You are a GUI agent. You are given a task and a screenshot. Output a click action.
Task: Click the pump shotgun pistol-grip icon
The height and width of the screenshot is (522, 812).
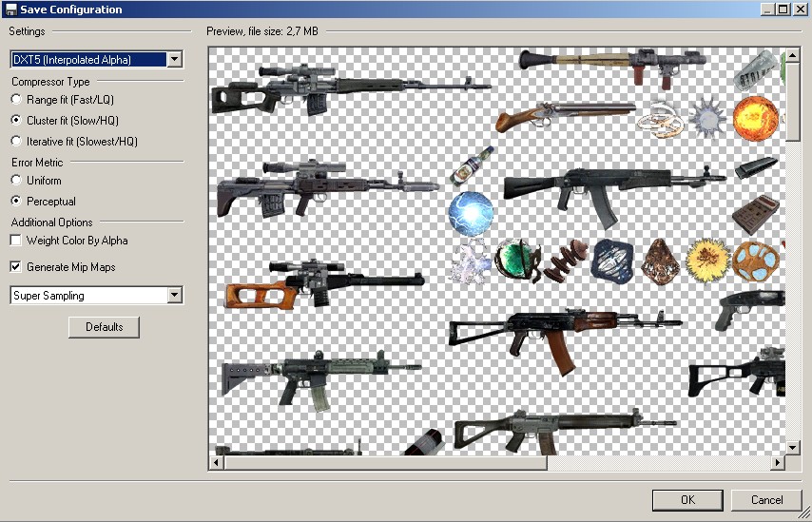click(750, 310)
